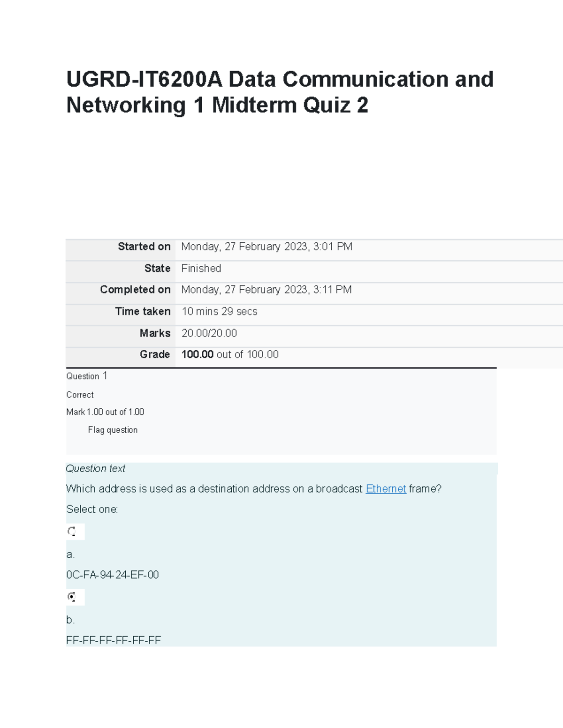Viewport: 563px width, 728px height.
Task: Click the quiz title heading
Action: [280, 92]
